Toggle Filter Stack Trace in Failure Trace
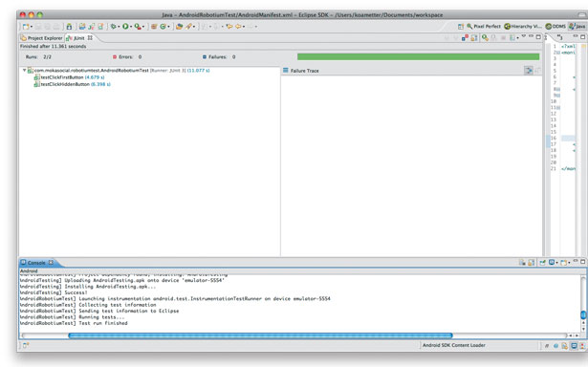This screenshot has height=367, width=588. tap(528, 70)
